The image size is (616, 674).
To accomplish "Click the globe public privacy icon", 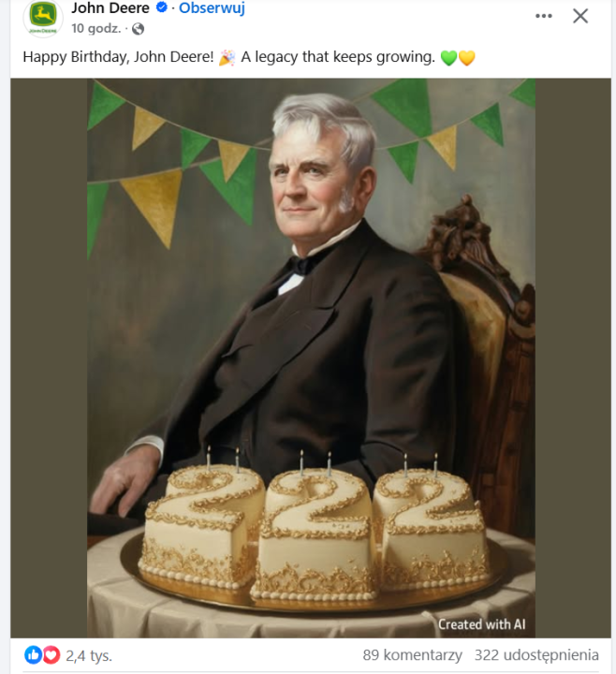I will pos(138,29).
